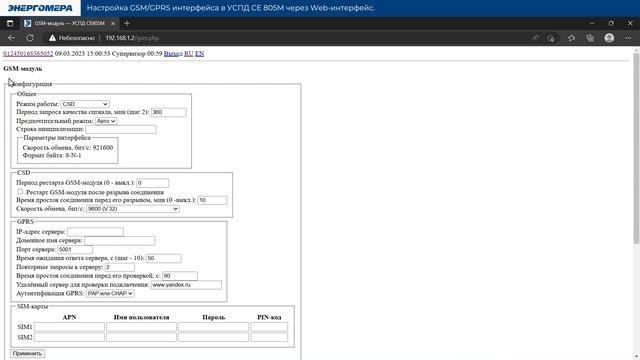
Task: Click the server response wait time field
Action: pyautogui.click(x=164, y=258)
